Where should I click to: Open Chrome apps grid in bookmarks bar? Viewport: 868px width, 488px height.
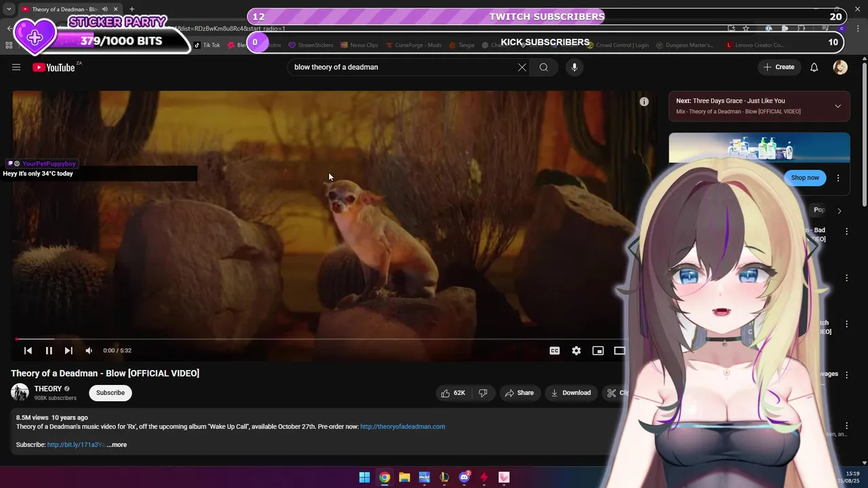9,45
